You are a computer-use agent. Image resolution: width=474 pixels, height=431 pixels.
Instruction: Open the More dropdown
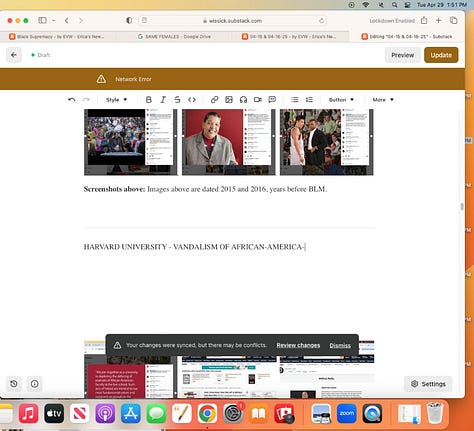pos(383,100)
